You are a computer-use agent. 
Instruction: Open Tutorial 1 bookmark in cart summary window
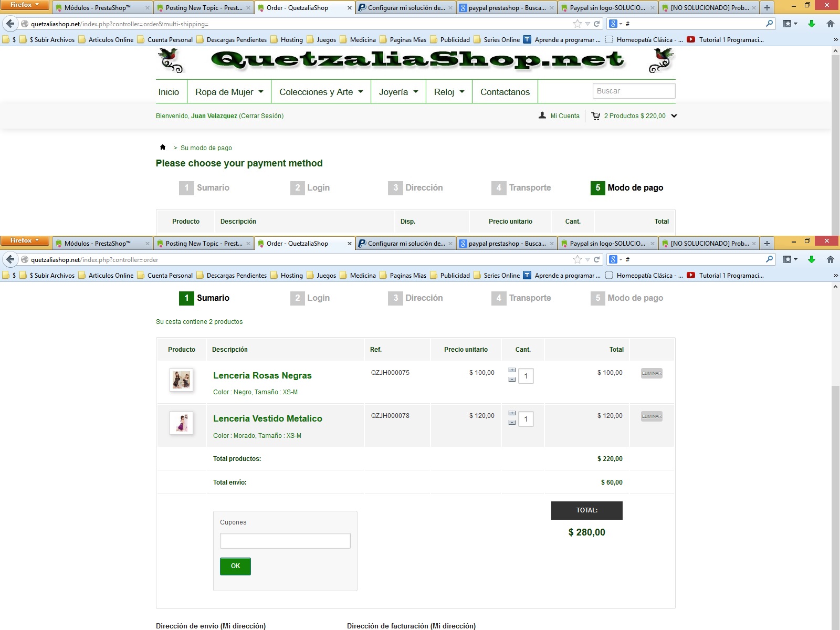725,276
